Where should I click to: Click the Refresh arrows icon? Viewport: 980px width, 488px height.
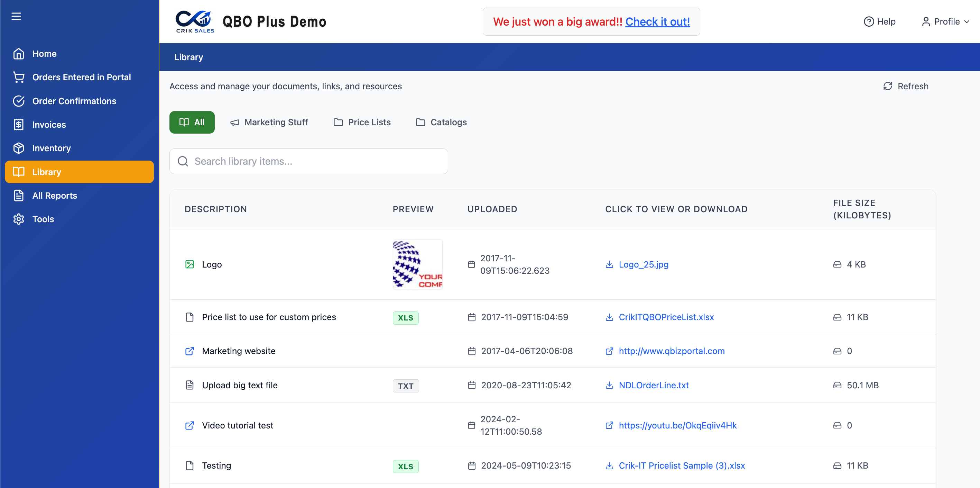click(x=888, y=87)
